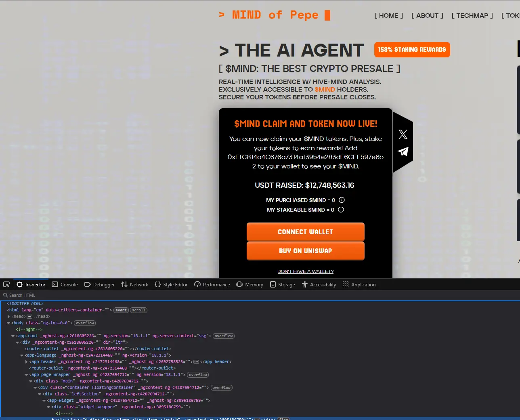Open the Network tab

coord(134,284)
